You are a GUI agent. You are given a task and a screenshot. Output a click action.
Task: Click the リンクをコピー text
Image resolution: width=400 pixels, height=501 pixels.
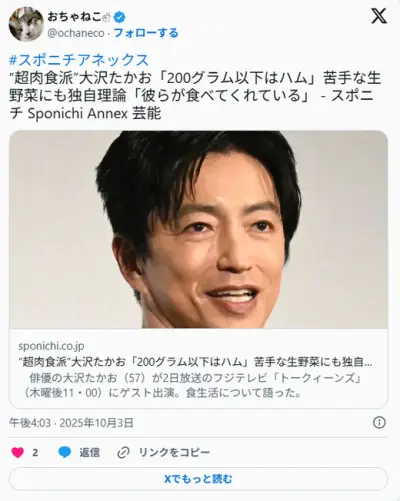point(174,452)
